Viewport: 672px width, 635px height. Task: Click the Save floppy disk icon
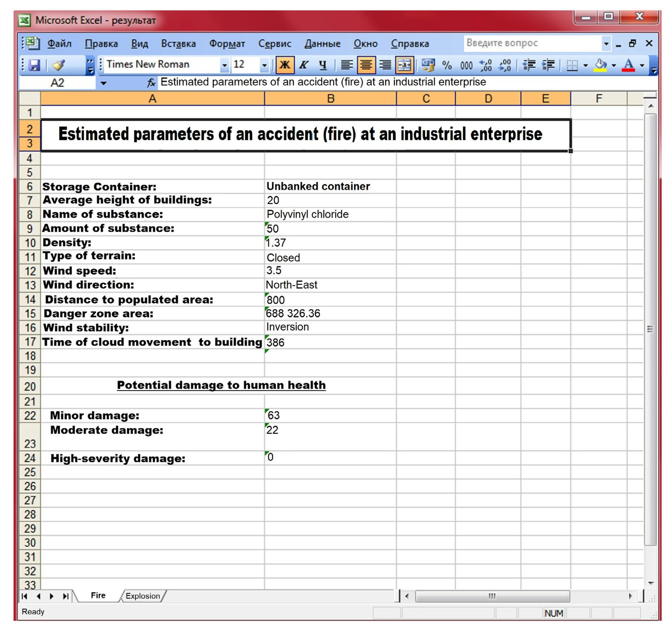pyautogui.click(x=34, y=65)
